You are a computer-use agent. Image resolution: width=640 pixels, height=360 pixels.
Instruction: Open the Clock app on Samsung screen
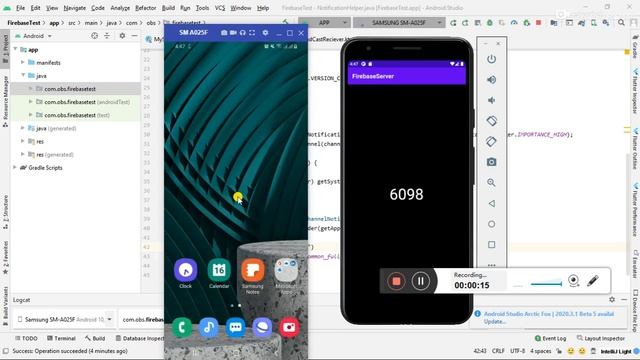click(x=186, y=270)
